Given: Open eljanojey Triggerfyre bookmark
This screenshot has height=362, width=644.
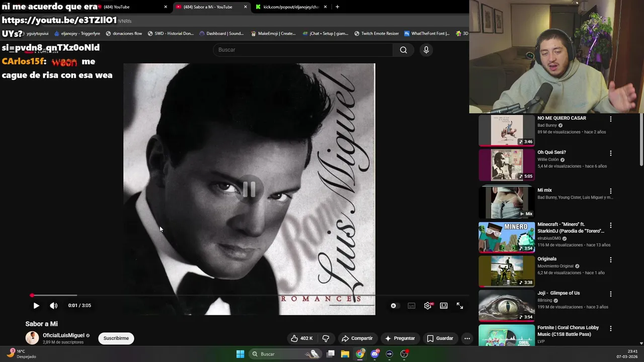Looking at the screenshot, I should pyautogui.click(x=77, y=34).
